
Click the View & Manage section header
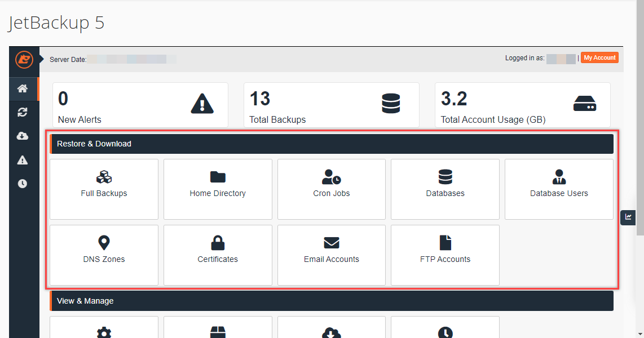(x=332, y=301)
